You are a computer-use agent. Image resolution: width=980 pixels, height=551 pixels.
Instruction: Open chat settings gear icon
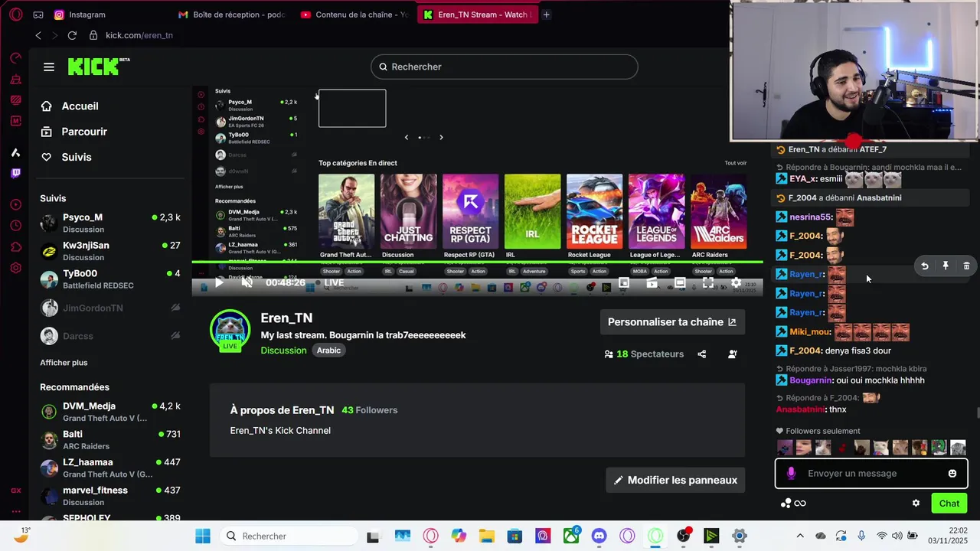click(x=916, y=503)
